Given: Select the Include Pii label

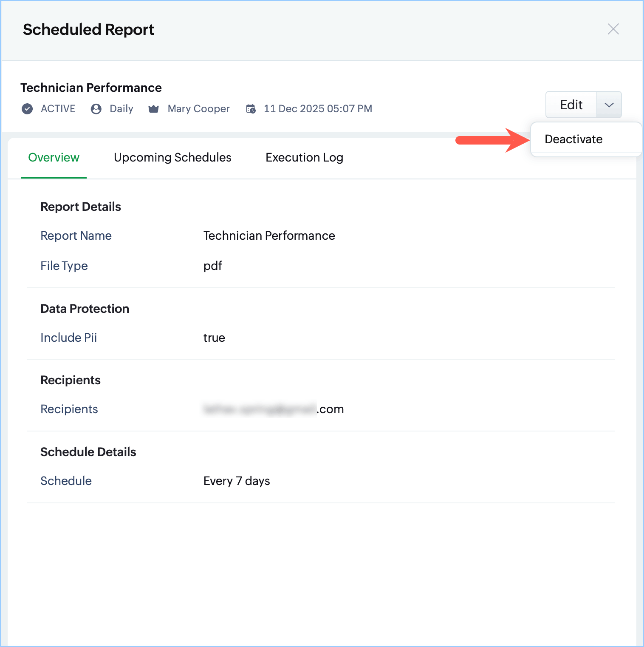Looking at the screenshot, I should [x=69, y=338].
